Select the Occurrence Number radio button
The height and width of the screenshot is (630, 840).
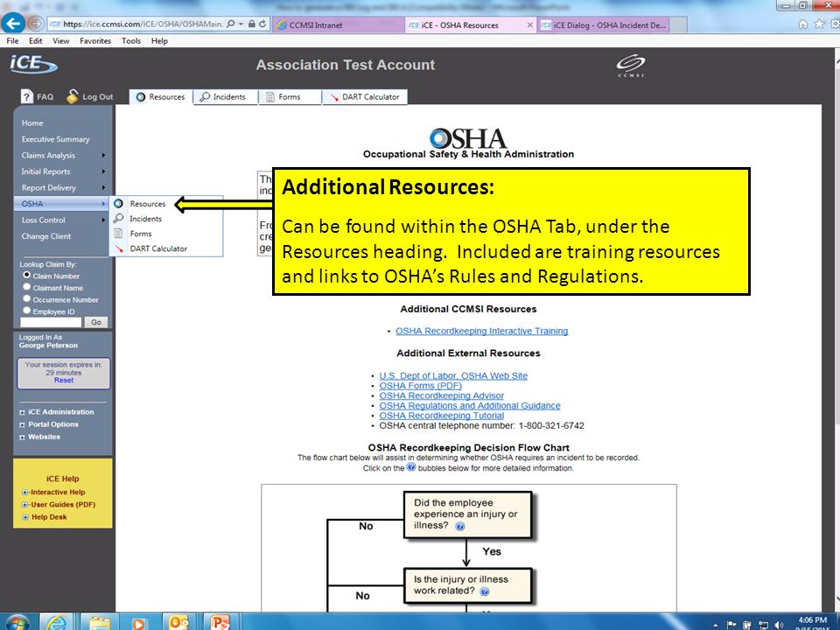click(26, 298)
